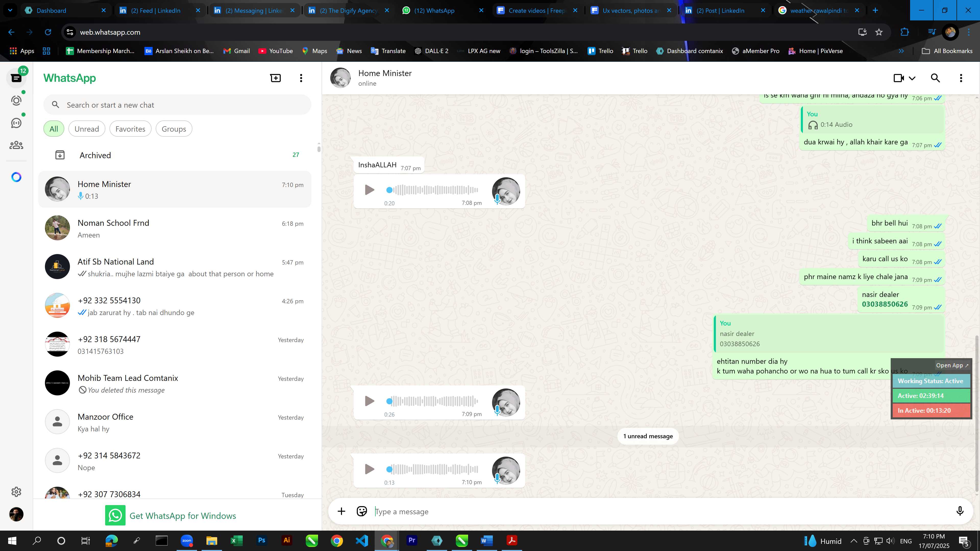The height and width of the screenshot is (551, 980).
Task: Open Excel from the taskbar
Action: tap(237, 540)
